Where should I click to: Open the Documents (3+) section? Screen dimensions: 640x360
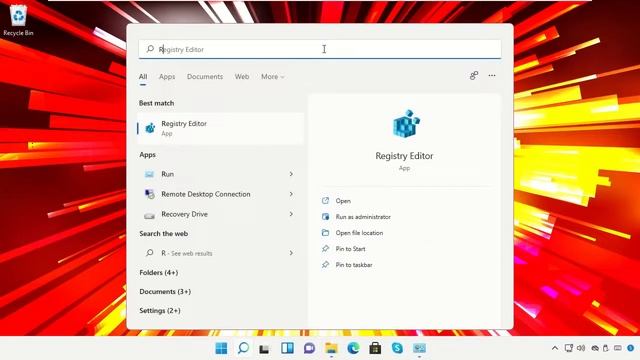(x=165, y=291)
